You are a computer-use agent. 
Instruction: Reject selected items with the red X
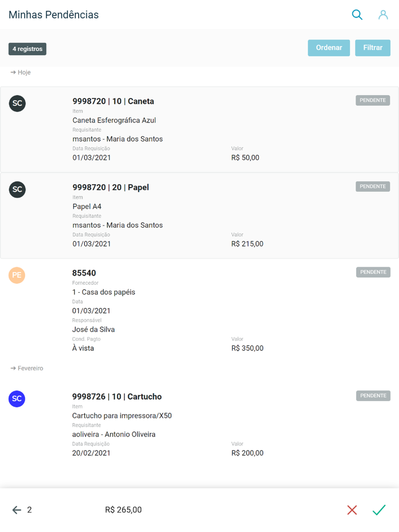[352, 510]
